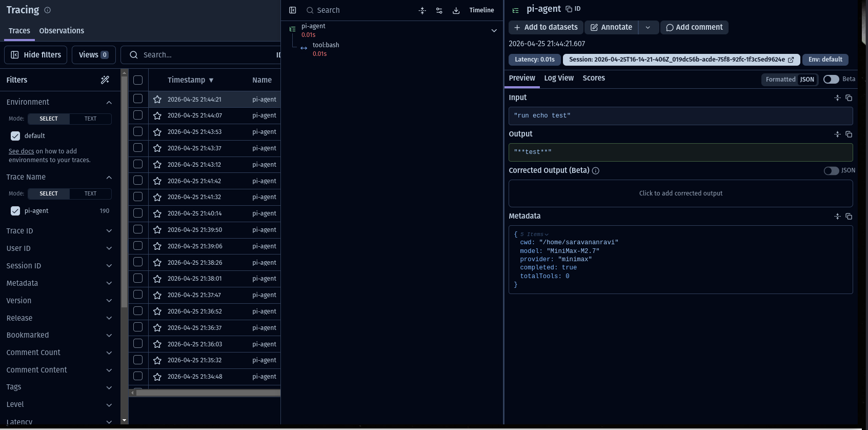Check the select-all traces checkbox
The image size is (868, 430).
138,80
